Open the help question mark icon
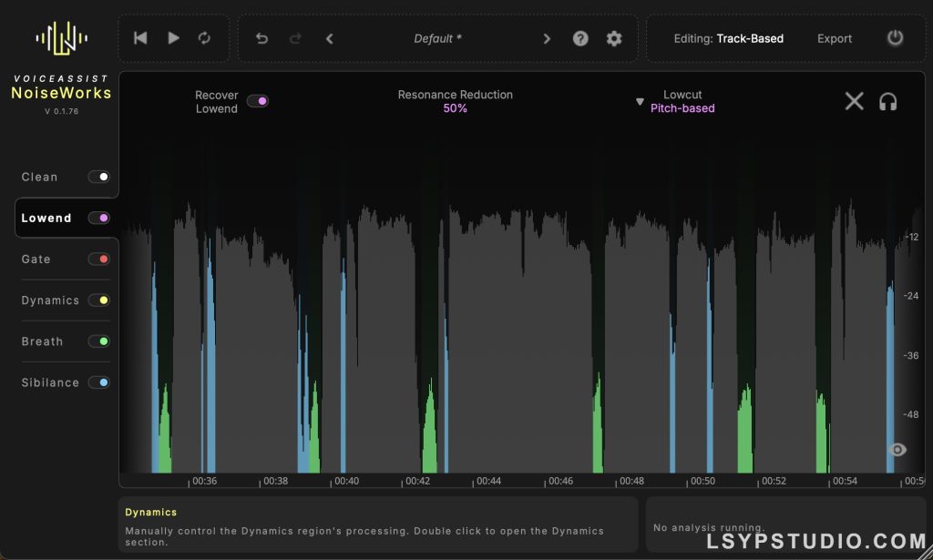Screen dimensions: 933x560 [580, 38]
